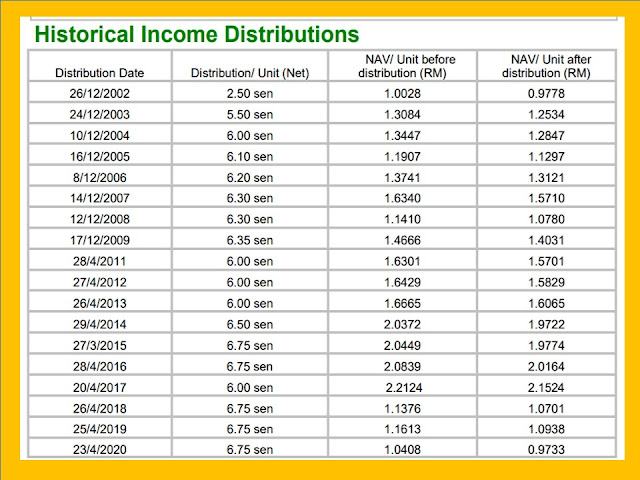Select date cell 26/4/2013
This screenshot has width=640, height=480.
coord(100,304)
